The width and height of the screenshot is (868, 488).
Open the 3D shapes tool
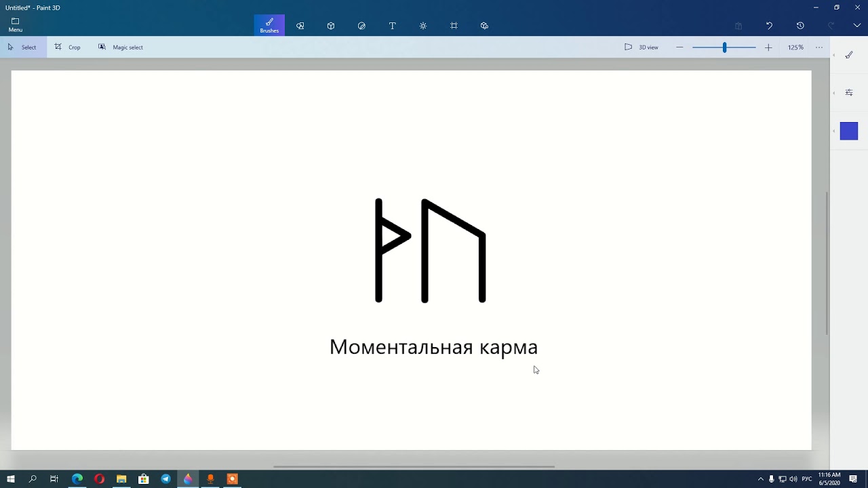(331, 26)
